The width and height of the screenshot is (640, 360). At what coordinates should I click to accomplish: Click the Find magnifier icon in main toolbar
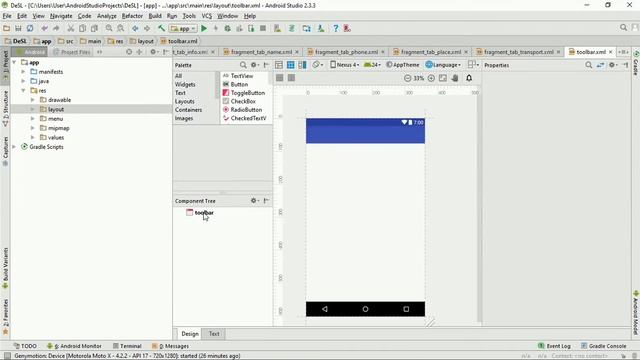pyautogui.click(x=109, y=29)
